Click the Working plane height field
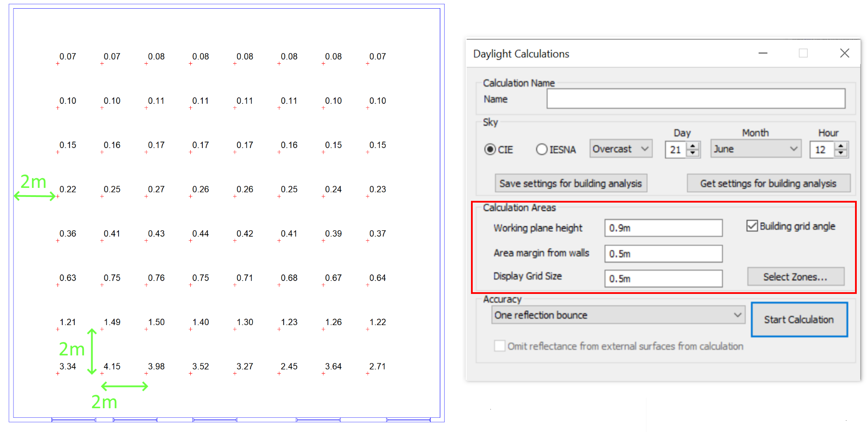 click(663, 228)
